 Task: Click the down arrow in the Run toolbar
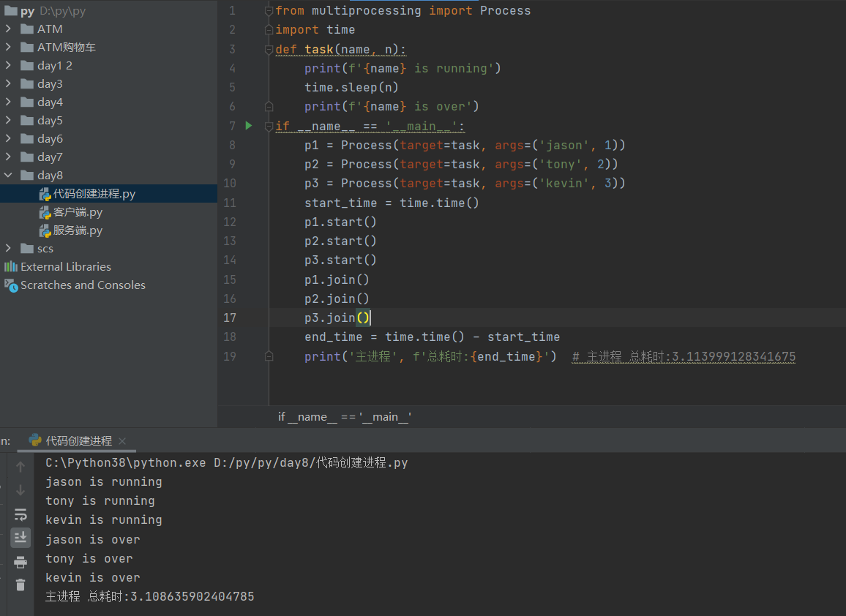(x=20, y=490)
